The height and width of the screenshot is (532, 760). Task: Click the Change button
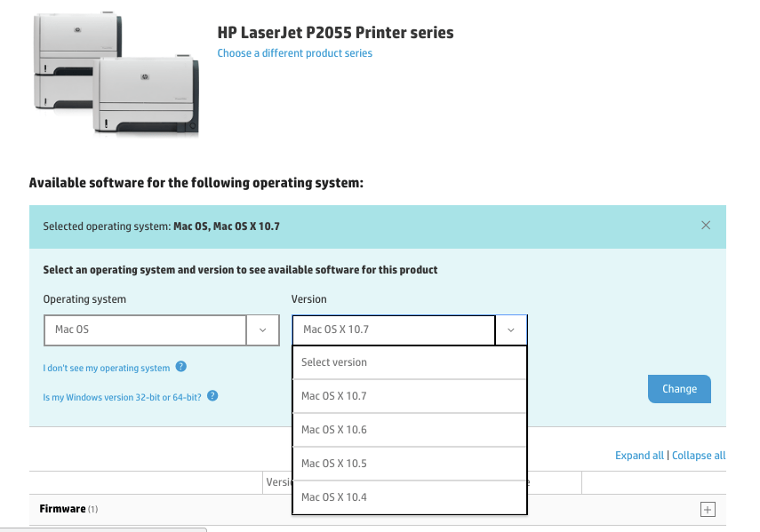679,389
